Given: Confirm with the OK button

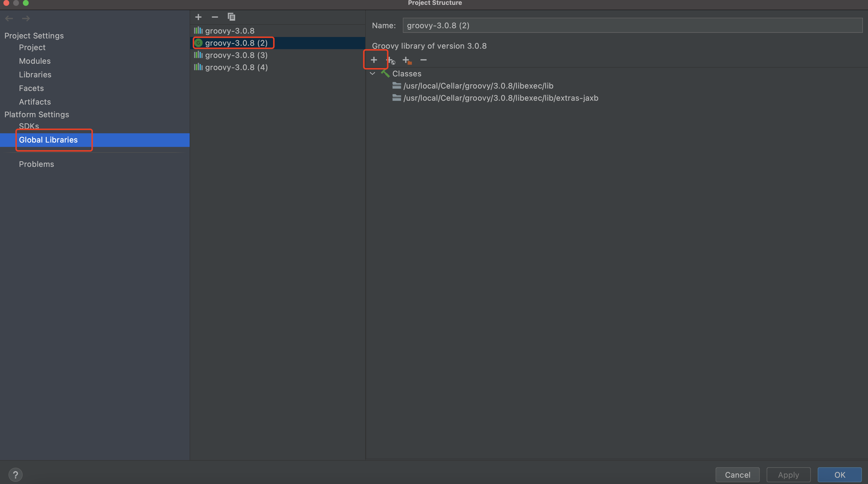Looking at the screenshot, I should coord(839,475).
